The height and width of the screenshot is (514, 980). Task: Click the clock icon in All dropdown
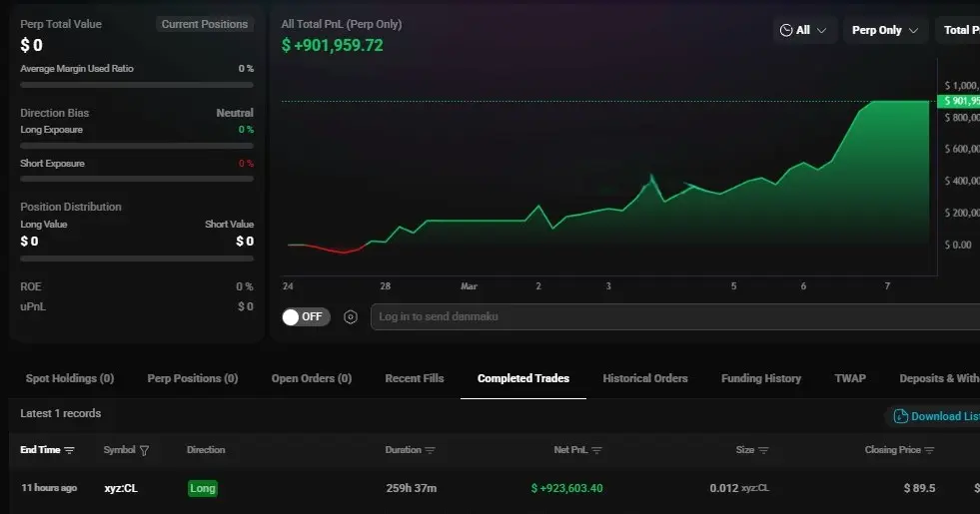tap(786, 30)
